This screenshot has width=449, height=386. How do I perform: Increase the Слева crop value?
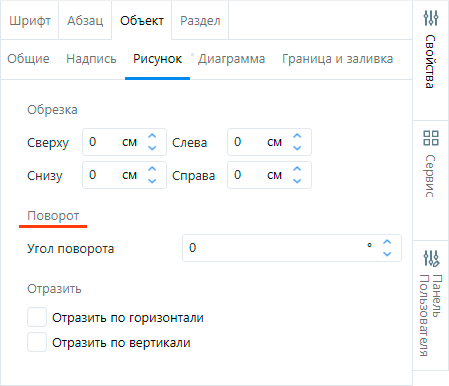[297, 136]
